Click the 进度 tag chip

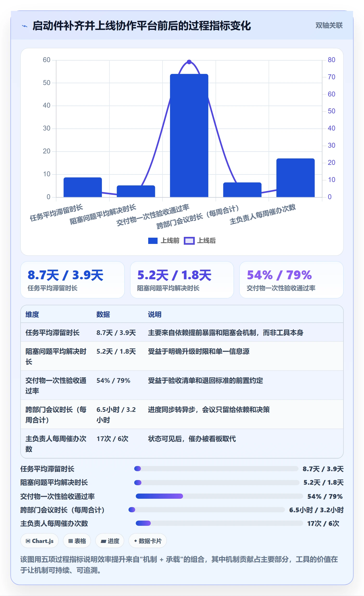pyautogui.click(x=110, y=541)
